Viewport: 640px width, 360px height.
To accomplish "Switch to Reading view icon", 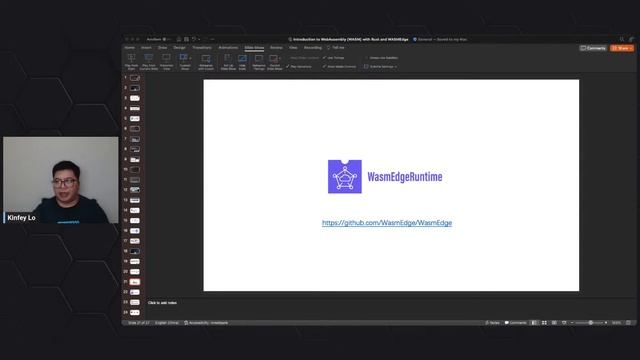I will 554,323.
